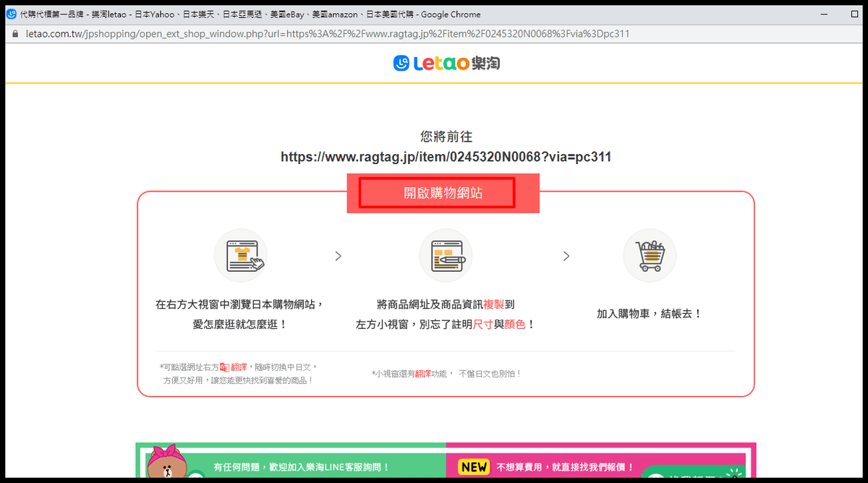Click the browse-shop shirt window icon
The image size is (868, 483).
[x=240, y=255]
